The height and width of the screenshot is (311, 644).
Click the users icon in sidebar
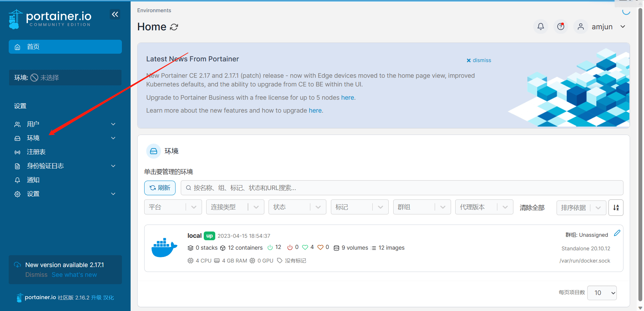[17, 124]
